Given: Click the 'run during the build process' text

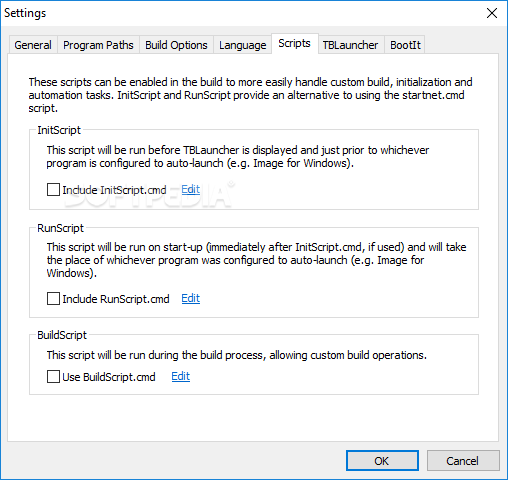Looking at the screenshot, I should coord(237,355).
